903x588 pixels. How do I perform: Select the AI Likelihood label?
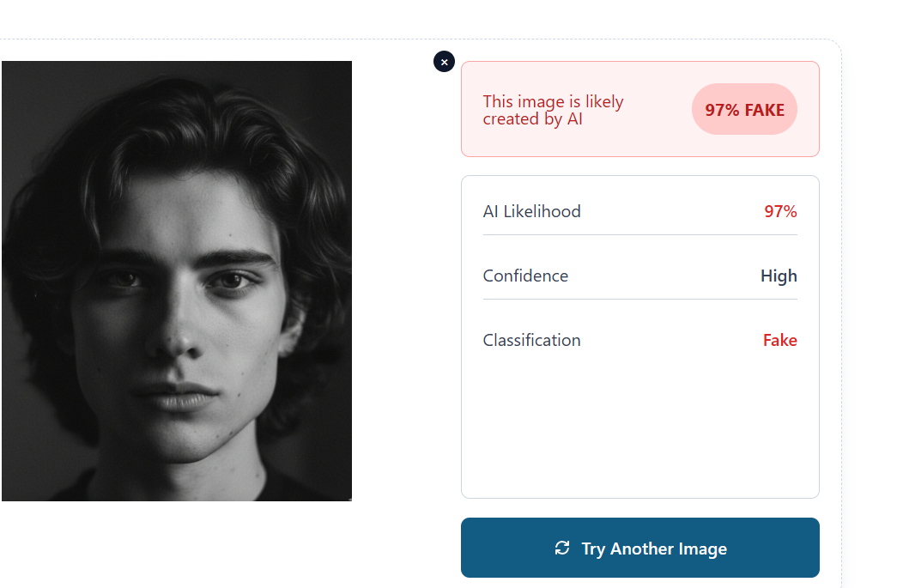[x=531, y=211]
